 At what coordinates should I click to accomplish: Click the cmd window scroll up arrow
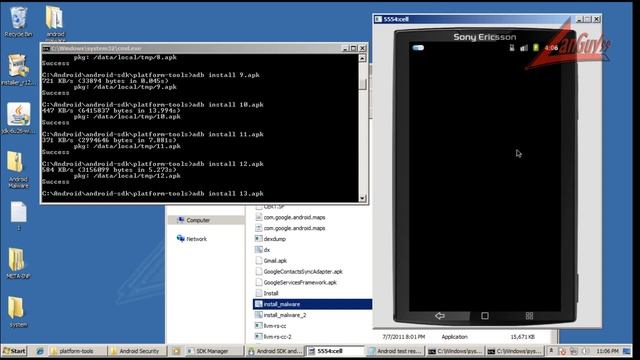coord(362,58)
